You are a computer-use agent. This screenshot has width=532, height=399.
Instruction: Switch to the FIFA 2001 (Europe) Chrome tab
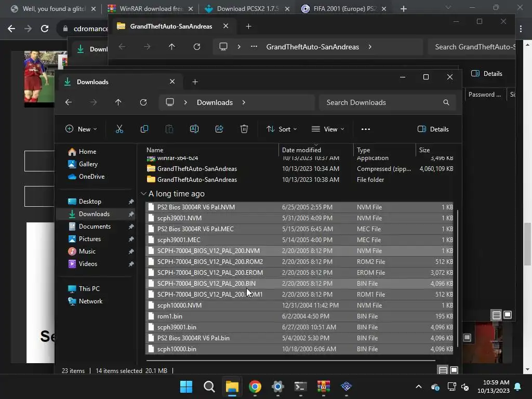pos(344,9)
